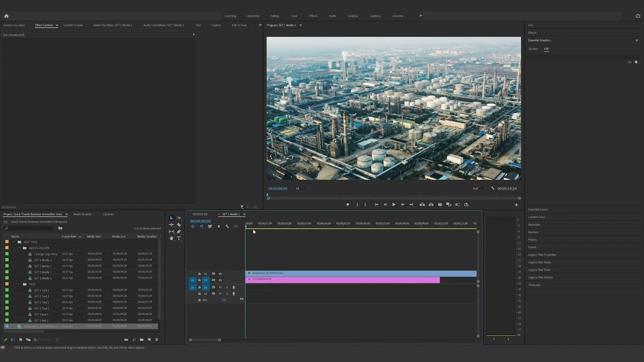This screenshot has width=644, height=362.
Task: Show more workspaces overflow menu
Action: 421,16
